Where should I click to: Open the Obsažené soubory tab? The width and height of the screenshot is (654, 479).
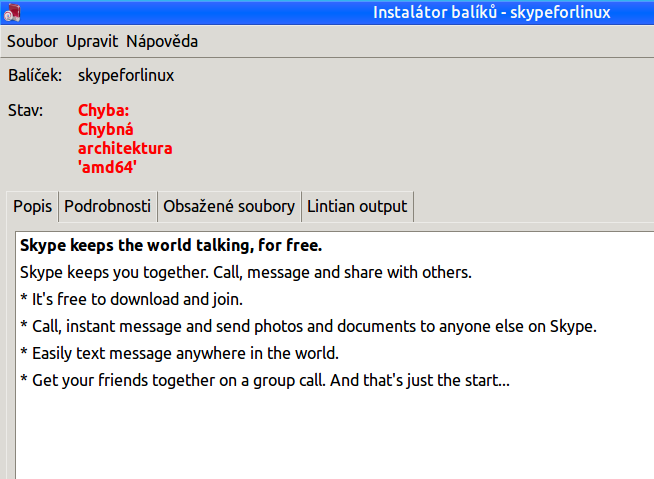tap(229, 207)
